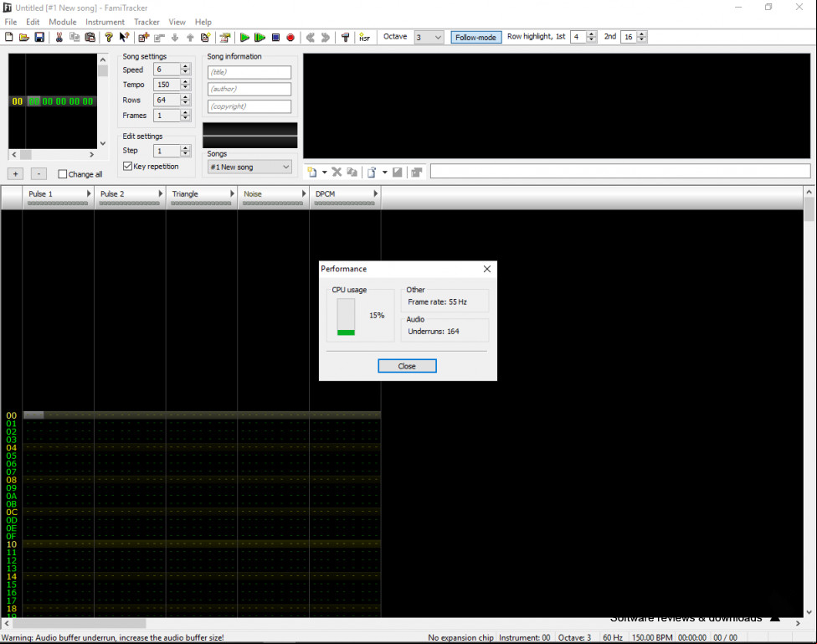Add a new frame icon
This screenshot has width=817, height=644.
[144, 37]
